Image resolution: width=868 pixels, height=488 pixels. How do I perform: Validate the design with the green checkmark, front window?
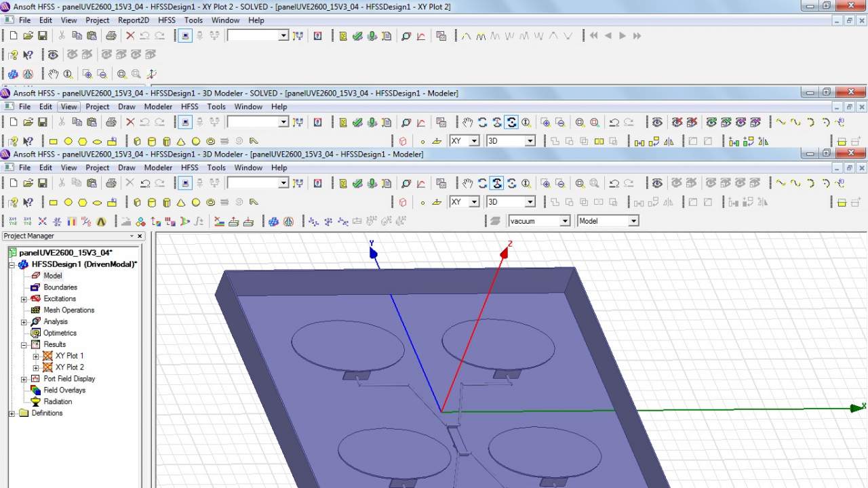tap(357, 183)
